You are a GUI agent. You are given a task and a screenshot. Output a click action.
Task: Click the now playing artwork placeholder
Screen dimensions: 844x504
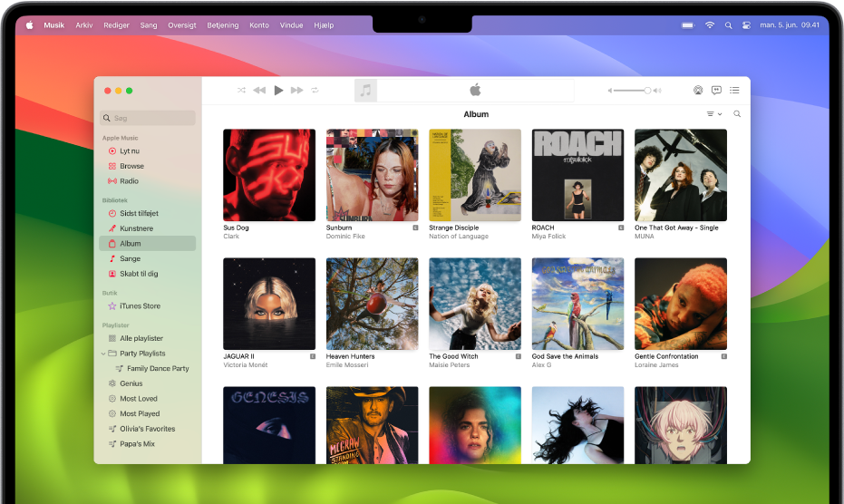coord(365,91)
